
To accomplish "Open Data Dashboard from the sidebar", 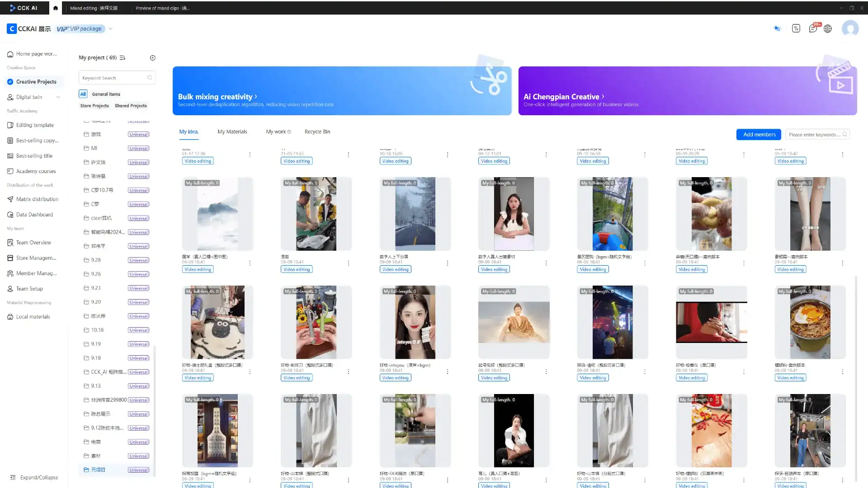I will pos(34,215).
